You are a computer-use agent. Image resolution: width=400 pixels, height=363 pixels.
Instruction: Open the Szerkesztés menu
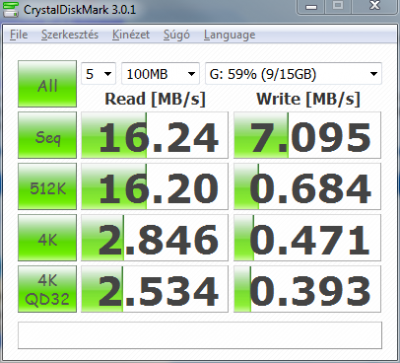(70, 35)
